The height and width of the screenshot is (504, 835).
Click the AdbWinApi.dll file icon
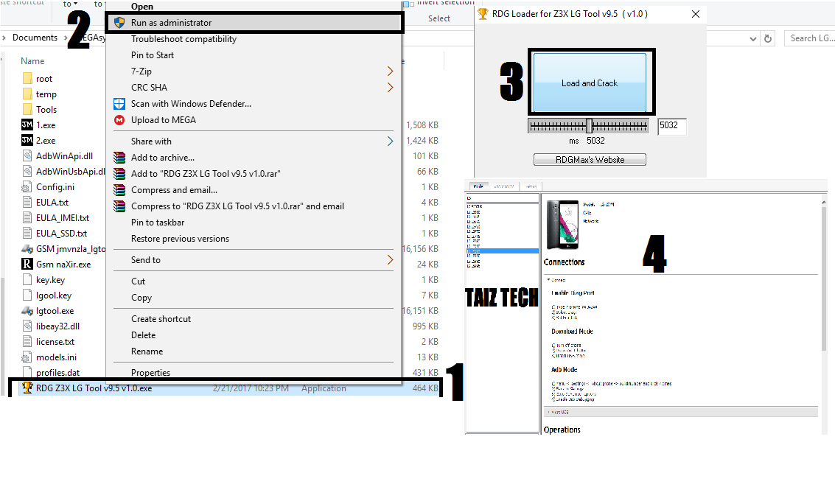pos(27,156)
